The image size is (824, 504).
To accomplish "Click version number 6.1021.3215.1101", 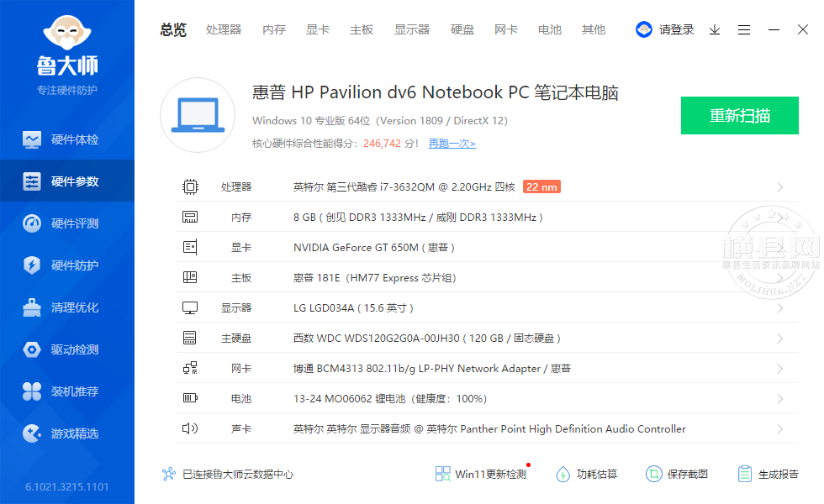I will click(x=66, y=486).
